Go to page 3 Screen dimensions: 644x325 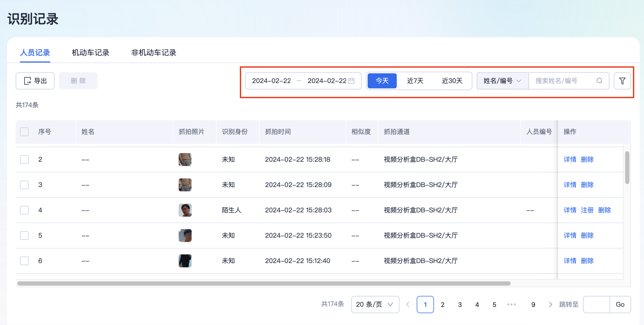click(x=460, y=305)
